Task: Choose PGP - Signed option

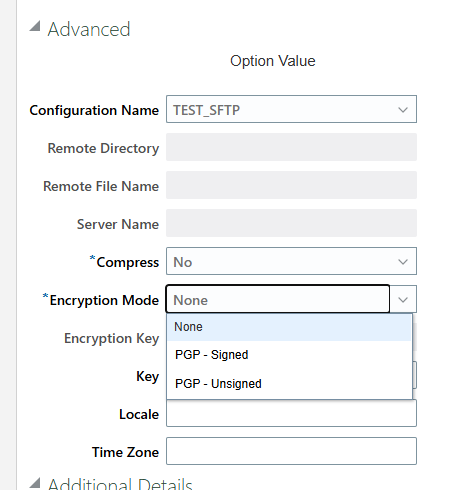Action: [289, 355]
